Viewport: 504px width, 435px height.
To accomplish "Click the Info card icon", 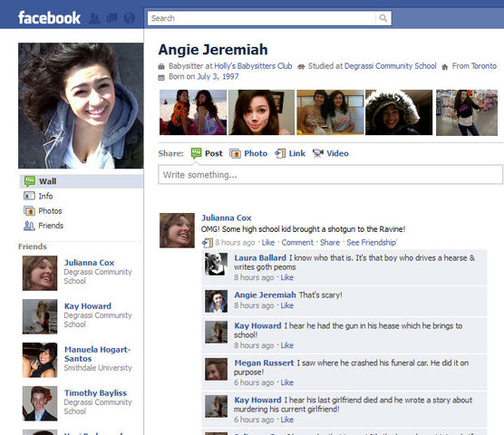I will tap(29, 196).
